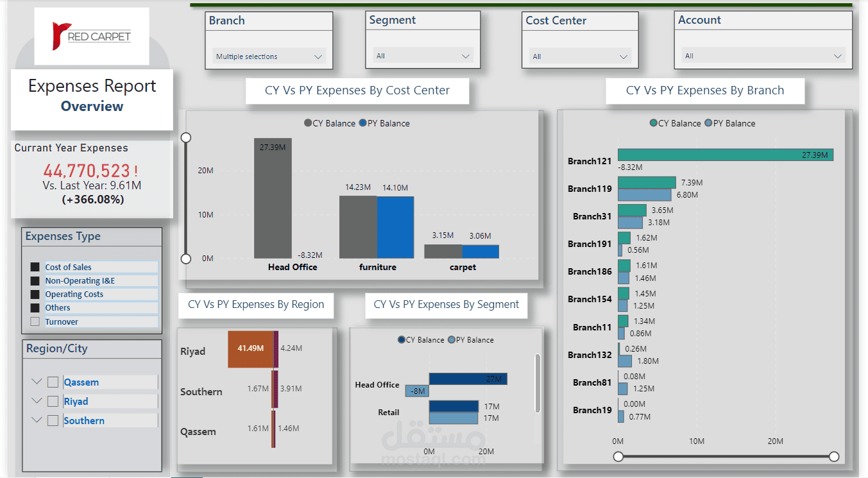The image size is (868, 478).
Task: Click the CY Balance legend dot in Cost Center chart
Action: click(x=308, y=123)
